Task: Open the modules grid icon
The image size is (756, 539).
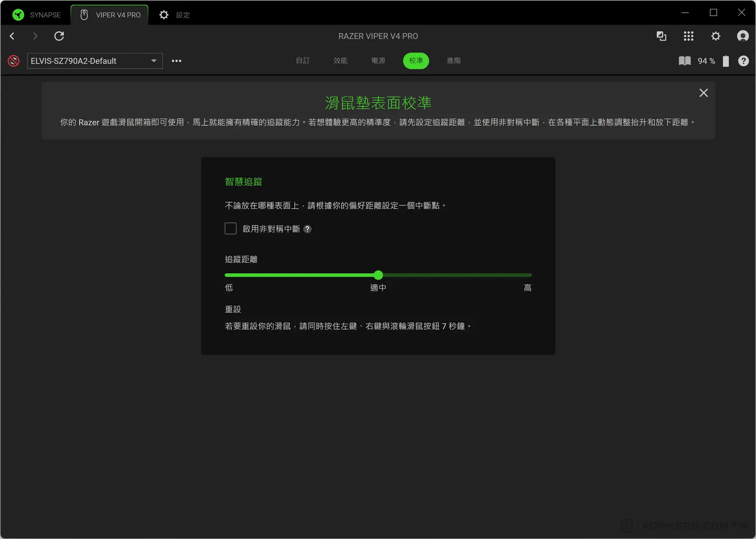Action: pos(688,36)
